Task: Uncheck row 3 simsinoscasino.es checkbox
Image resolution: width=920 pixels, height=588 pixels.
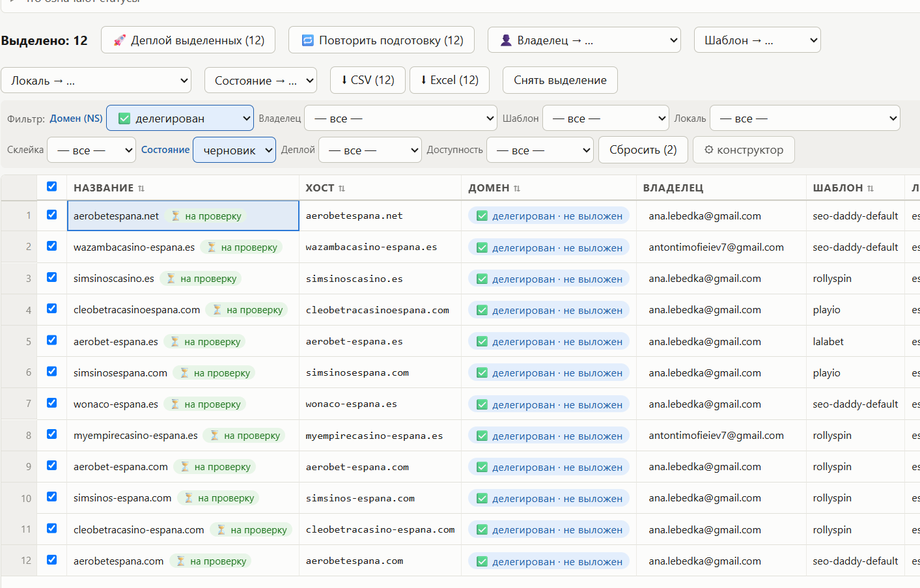Action: [52, 277]
